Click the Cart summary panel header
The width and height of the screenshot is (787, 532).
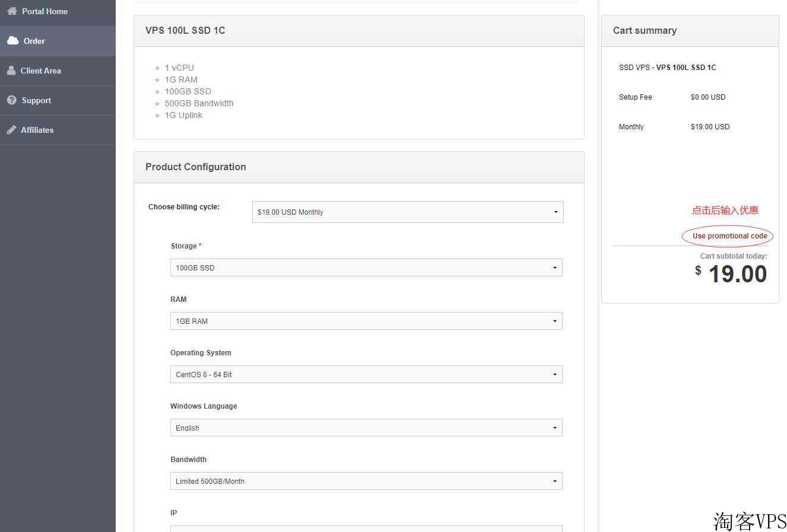(645, 31)
